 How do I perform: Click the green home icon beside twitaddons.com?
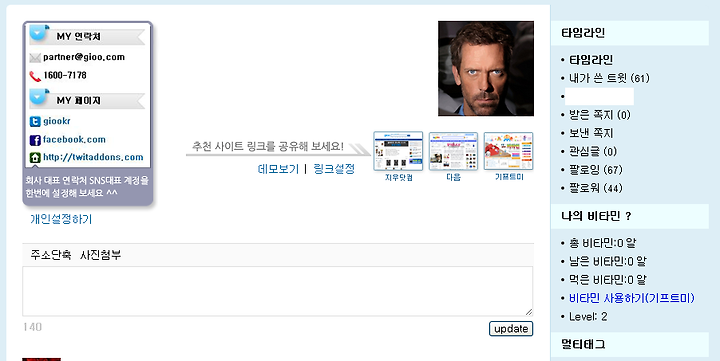[x=35, y=158]
